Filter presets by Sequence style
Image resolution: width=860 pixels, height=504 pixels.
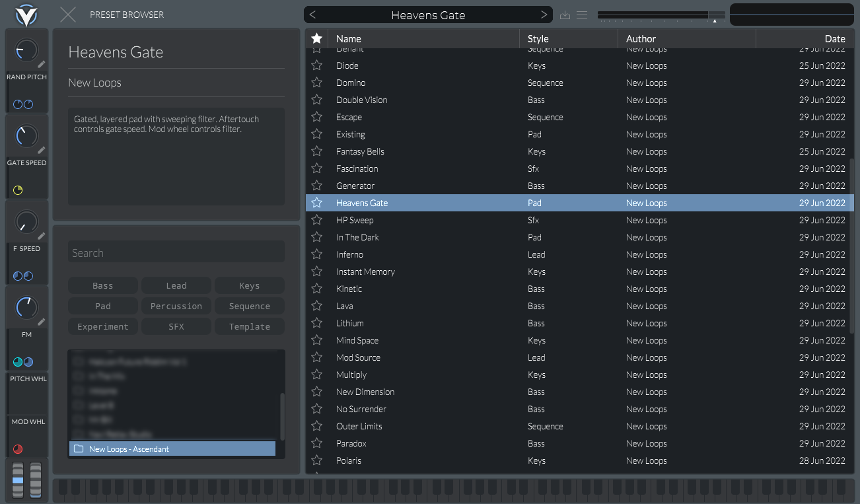click(x=250, y=306)
